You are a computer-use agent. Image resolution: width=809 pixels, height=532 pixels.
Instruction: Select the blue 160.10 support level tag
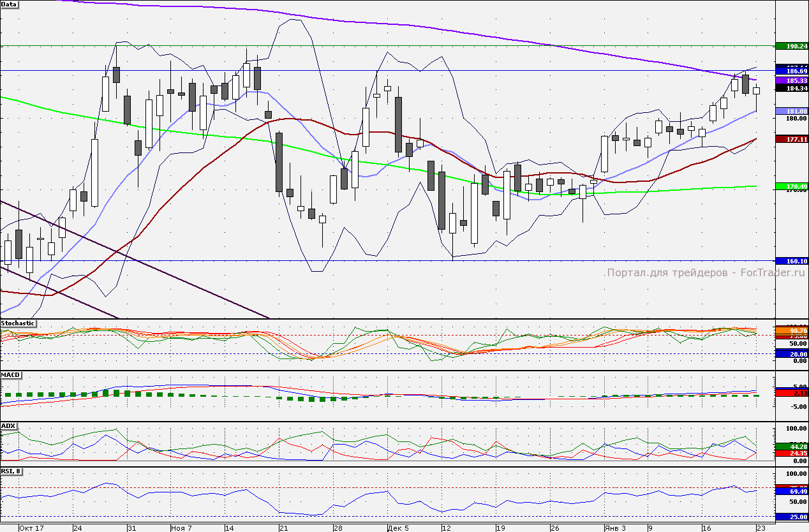click(792, 261)
